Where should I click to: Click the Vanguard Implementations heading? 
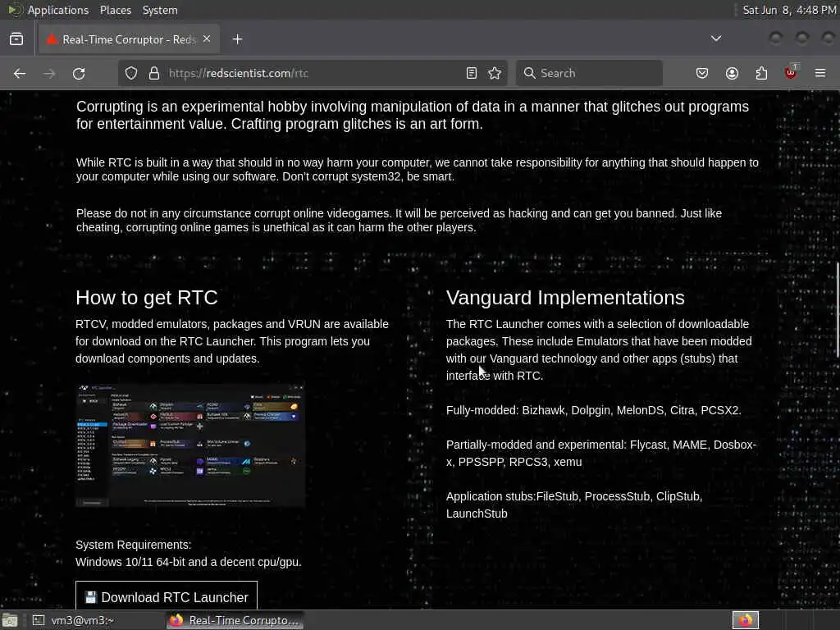tap(565, 297)
